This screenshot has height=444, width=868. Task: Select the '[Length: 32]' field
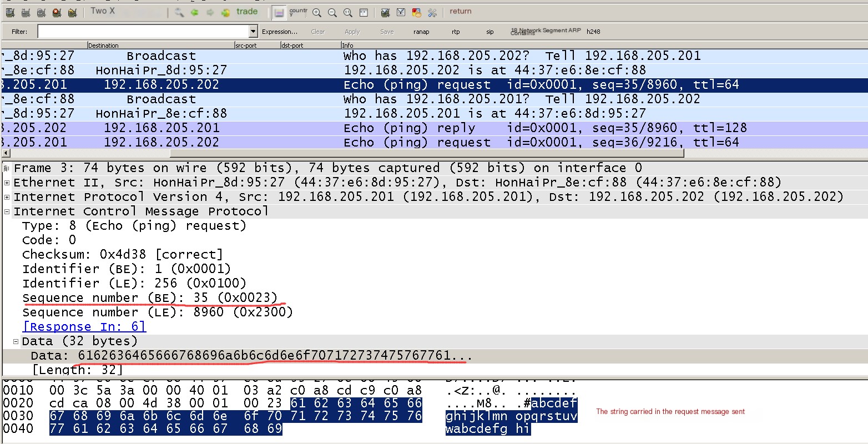77,370
